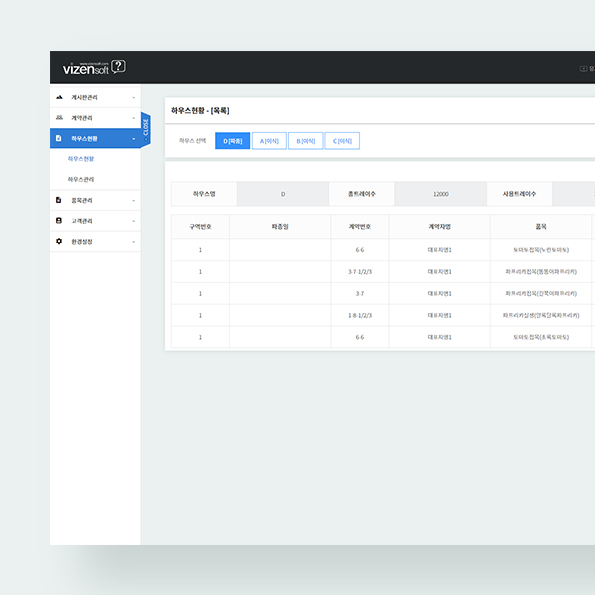Screen dimensions: 595x595
Task: Click the icon at top-right of header bar
Action: [583, 69]
